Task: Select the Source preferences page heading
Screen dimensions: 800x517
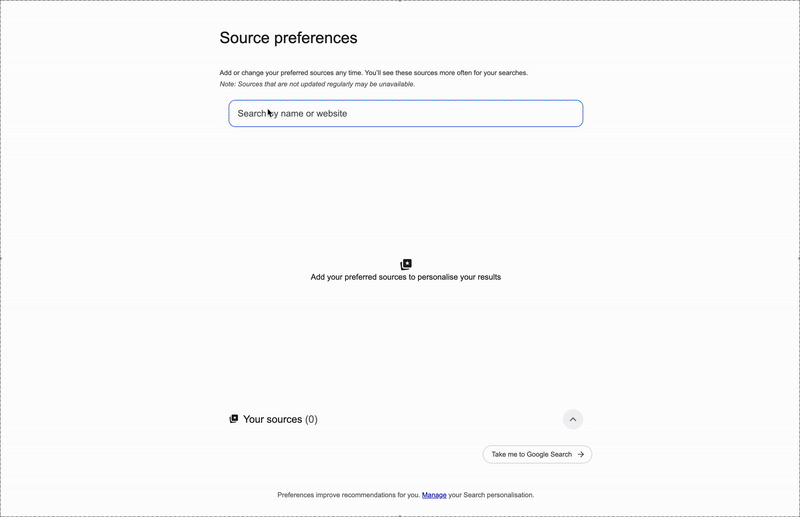Action: (x=288, y=38)
